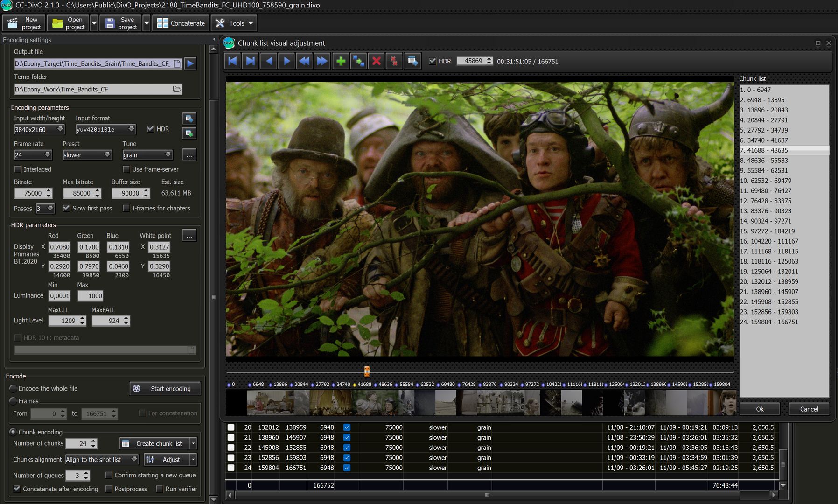Screen dimensions: 838x504
Task: Check the row 20 selection checkbox in table
Action: (x=231, y=427)
